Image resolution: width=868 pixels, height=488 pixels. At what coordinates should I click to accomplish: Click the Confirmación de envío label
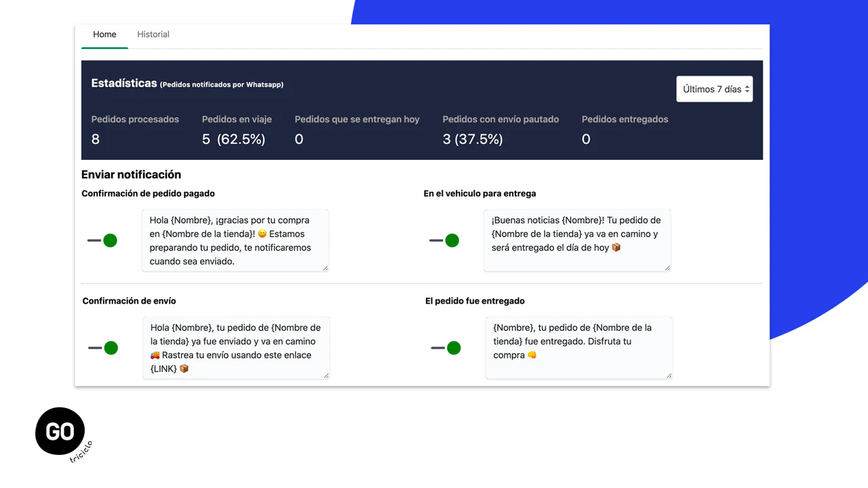(x=130, y=301)
